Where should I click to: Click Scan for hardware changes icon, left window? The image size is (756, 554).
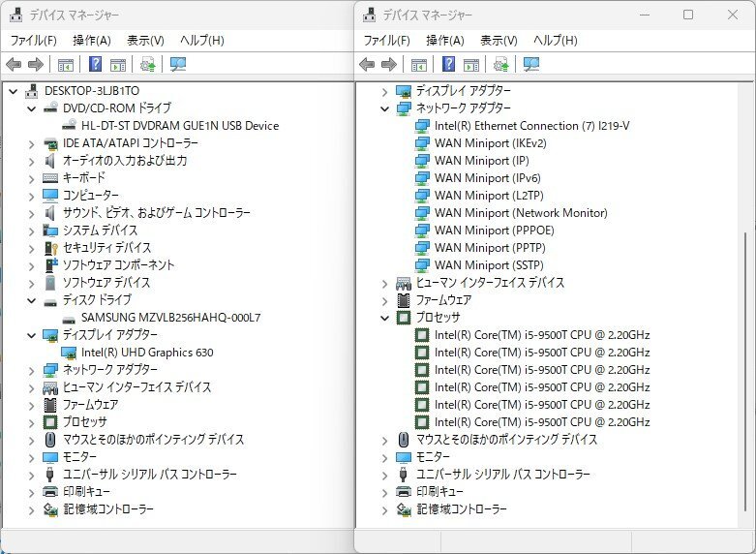click(178, 64)
